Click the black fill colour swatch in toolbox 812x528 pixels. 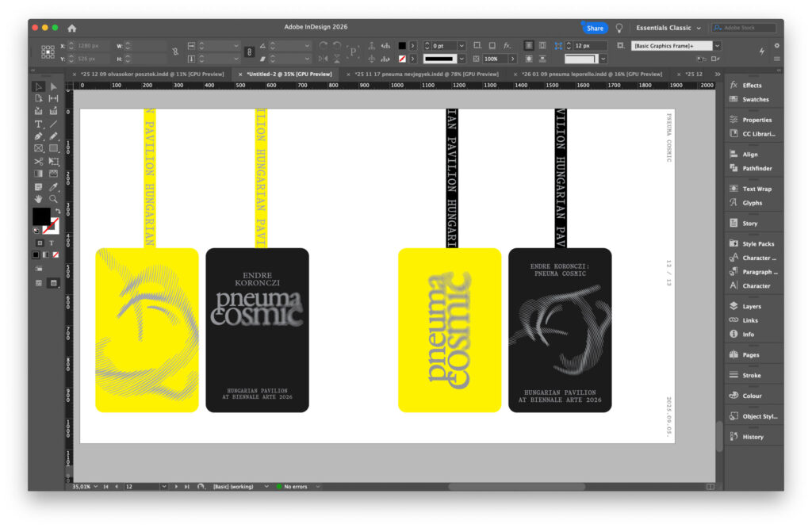tap(40, 216)
